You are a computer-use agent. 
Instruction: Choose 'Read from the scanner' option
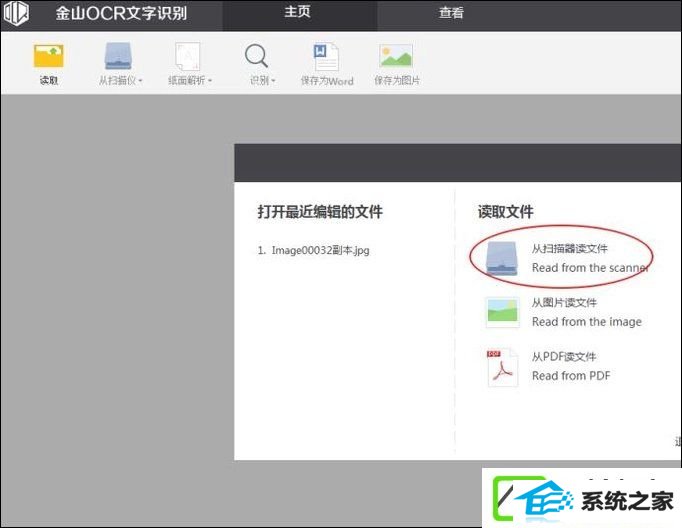coord(590,268)
